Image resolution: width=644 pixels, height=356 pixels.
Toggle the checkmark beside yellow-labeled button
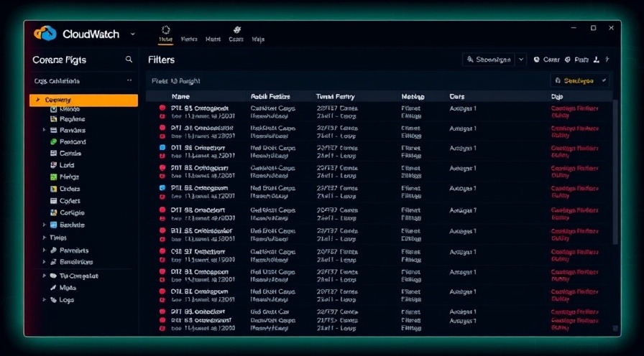point(604,80)
